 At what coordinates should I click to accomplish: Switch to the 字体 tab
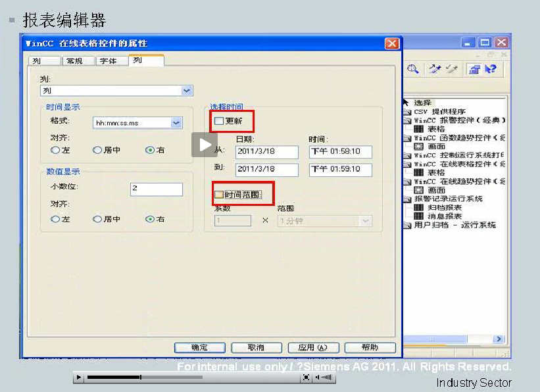(x=112, y=61)
